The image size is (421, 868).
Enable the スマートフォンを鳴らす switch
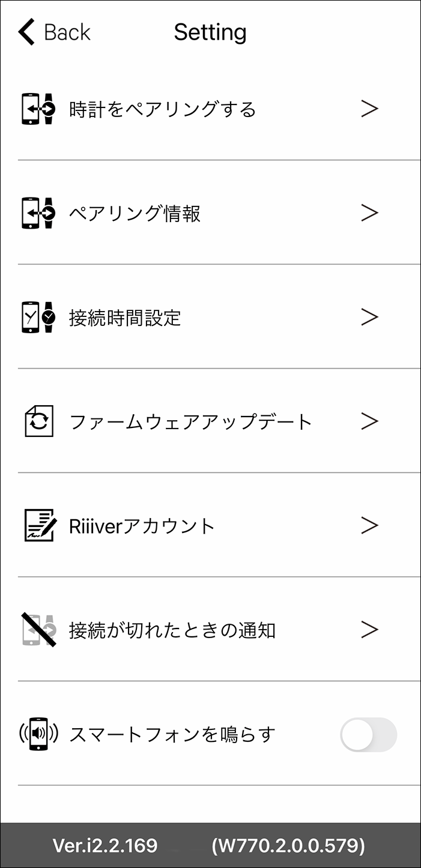pos(368,734)
